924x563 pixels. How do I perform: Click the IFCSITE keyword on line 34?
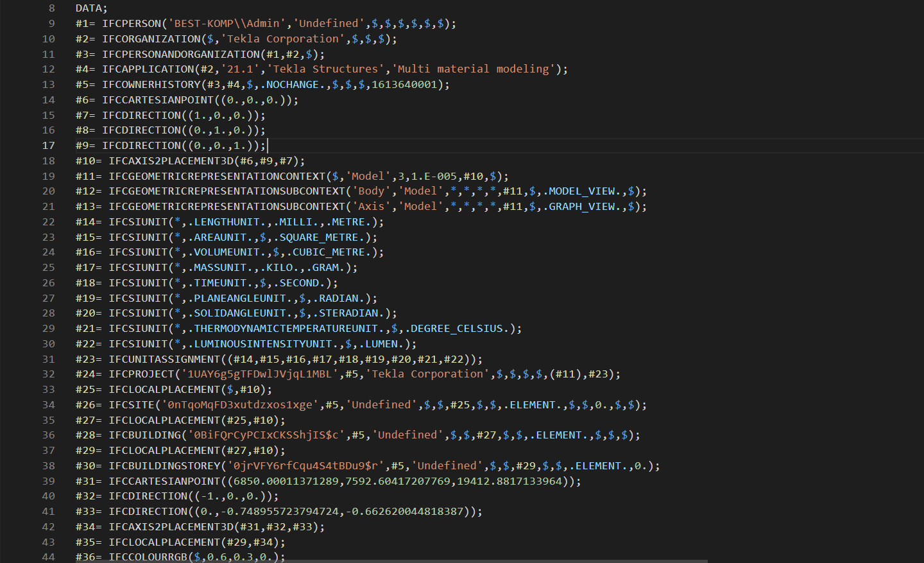(132, 405)
